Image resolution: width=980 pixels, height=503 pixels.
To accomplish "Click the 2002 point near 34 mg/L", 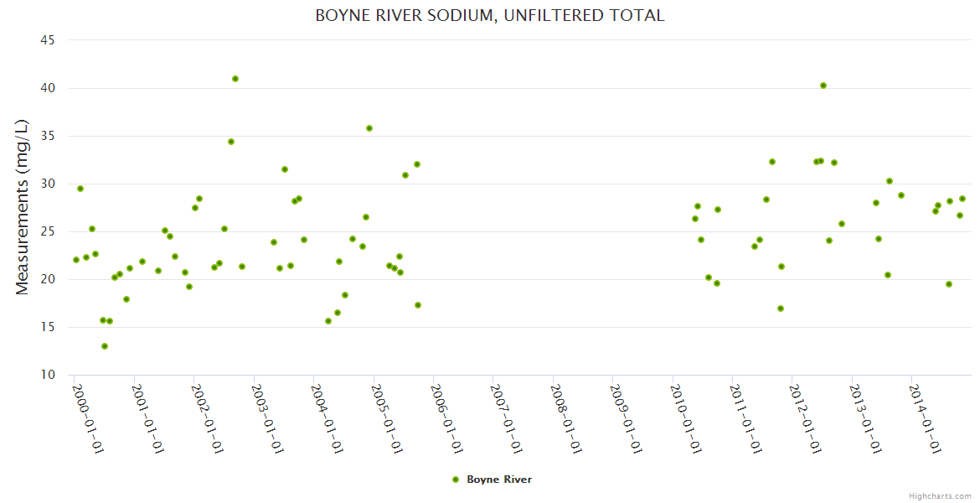I will click(x=231, y=142).
